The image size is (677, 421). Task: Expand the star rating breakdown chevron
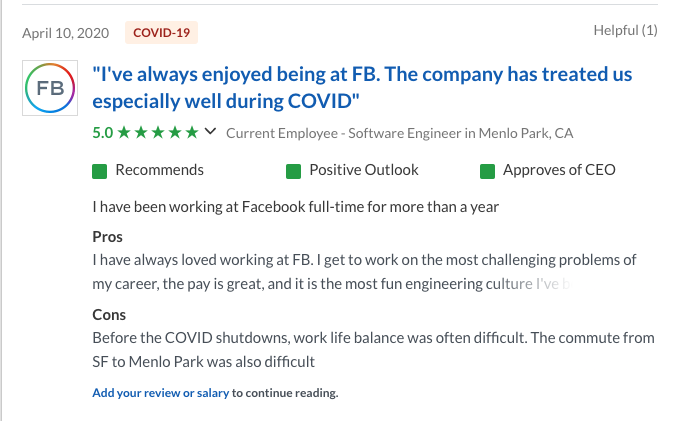(x=210, y=131)
